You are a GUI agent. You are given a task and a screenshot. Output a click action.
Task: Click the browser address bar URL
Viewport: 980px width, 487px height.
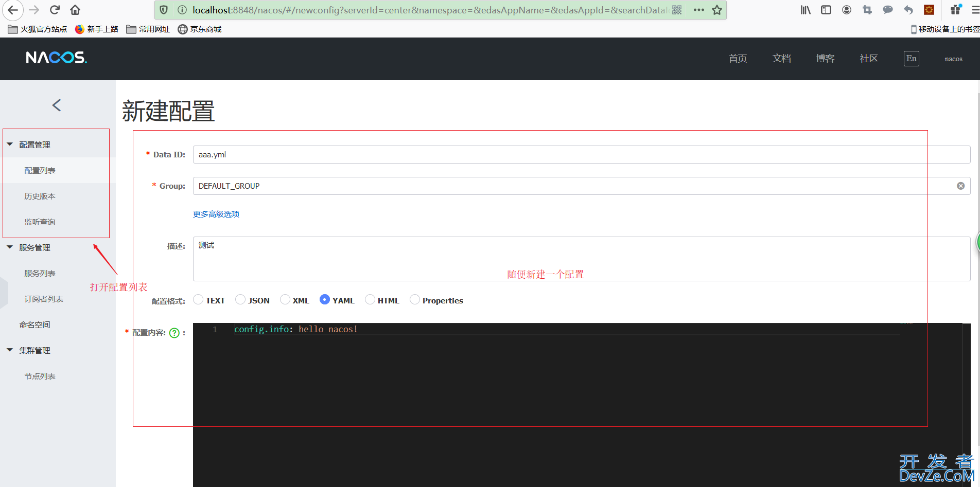(430, 10)
